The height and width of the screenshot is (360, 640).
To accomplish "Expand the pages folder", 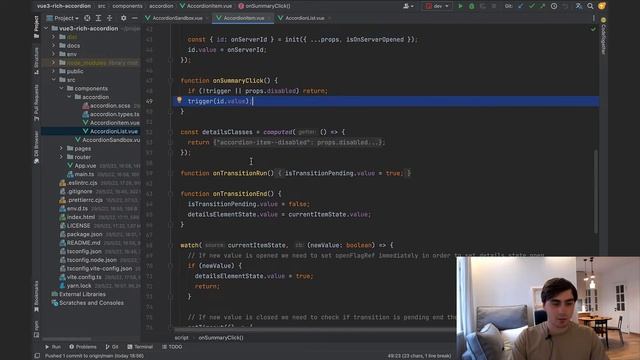I will coord(61,148).
